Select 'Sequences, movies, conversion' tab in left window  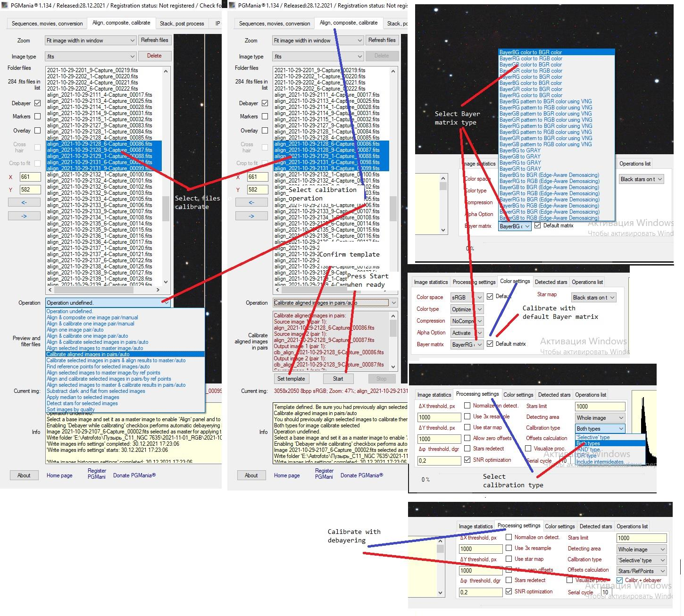pyautogui.click(x=47, y=24)
